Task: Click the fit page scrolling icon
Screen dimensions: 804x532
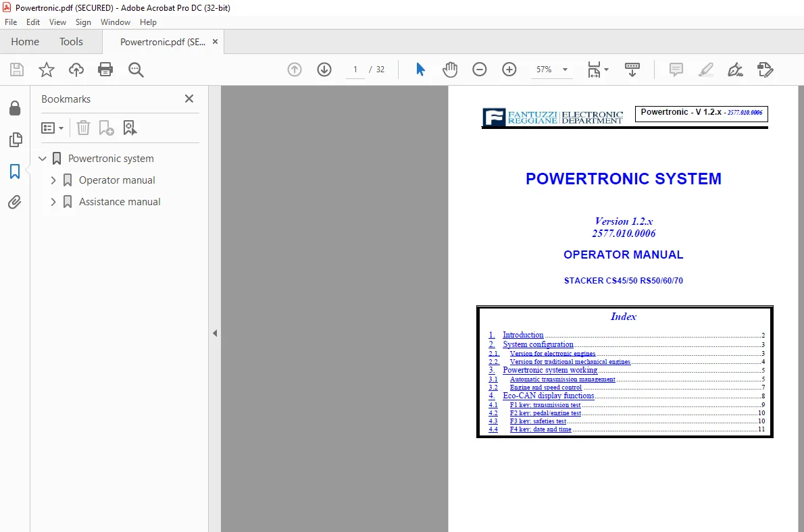Action: coord(594,70)
